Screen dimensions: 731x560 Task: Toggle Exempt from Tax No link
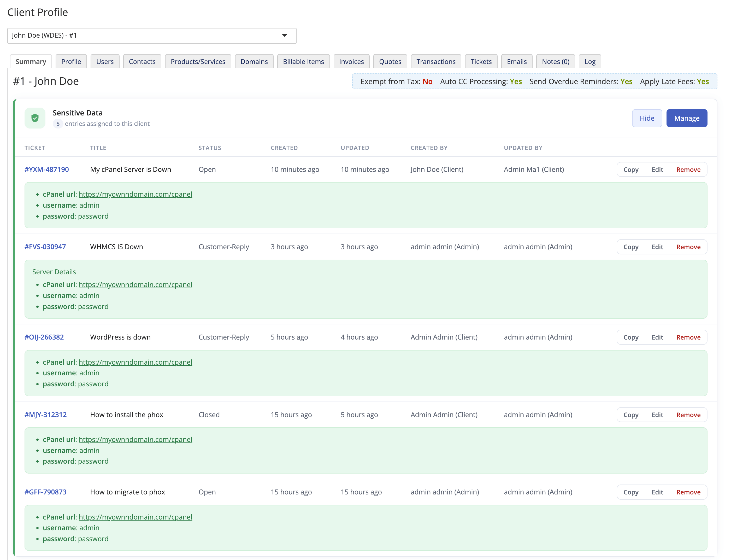coord(427,82)
